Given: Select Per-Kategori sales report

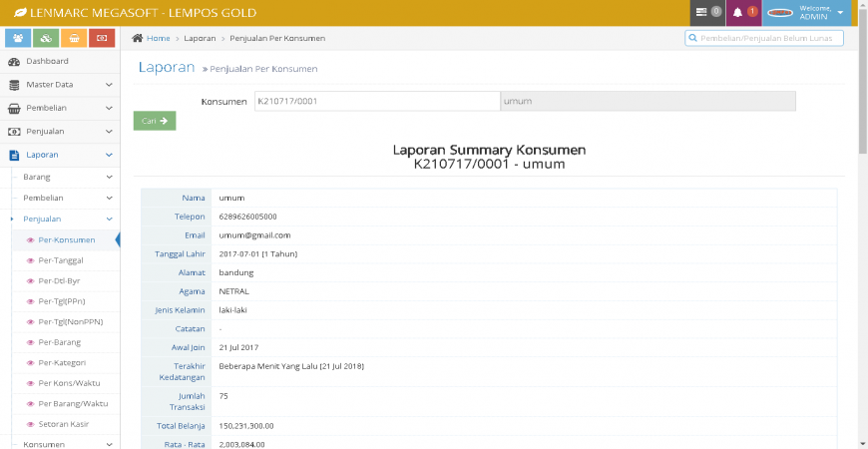Looking at the screenshot, I should coord(64,363).
